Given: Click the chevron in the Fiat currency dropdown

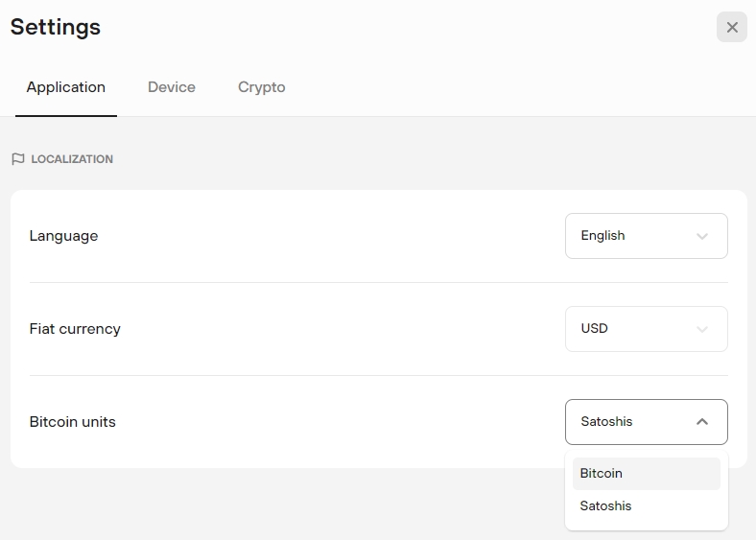Looking at the screenshot, I should coord(702,329).
